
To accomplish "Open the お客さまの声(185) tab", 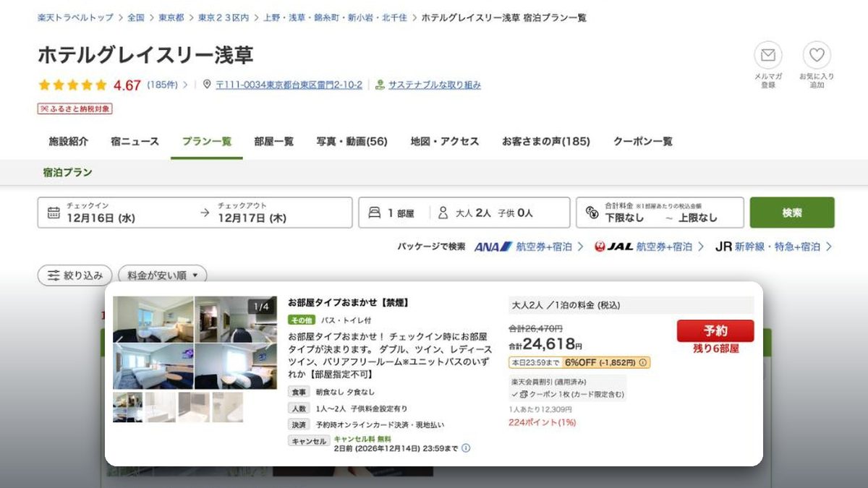I will point(546,142).
